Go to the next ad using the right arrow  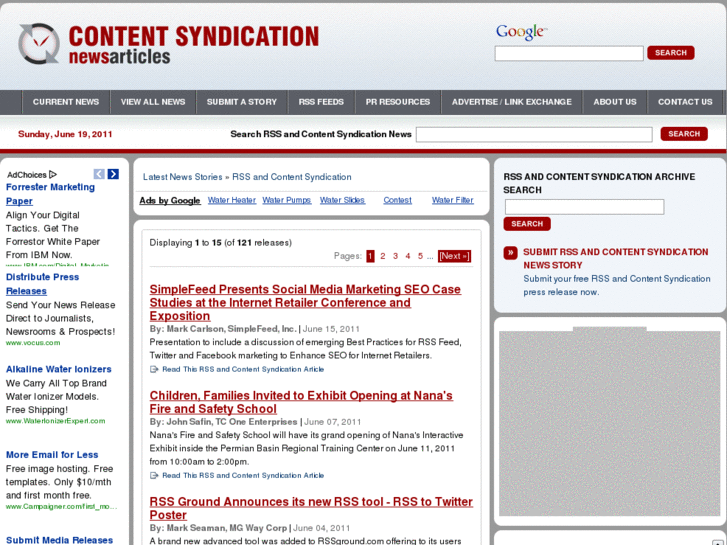[x=113, y=174]
